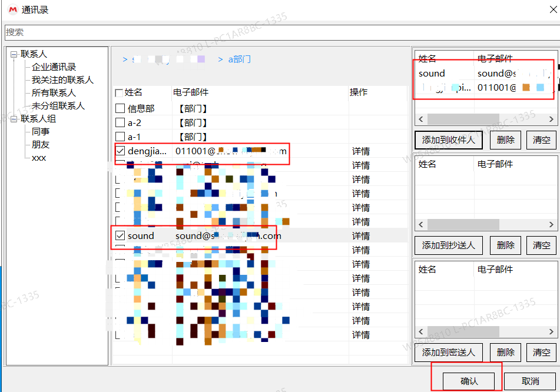This screenshot has height=392, width=560.
Task: Toggle the select-all 姓名 header checkbox
Action: [119, 93]
